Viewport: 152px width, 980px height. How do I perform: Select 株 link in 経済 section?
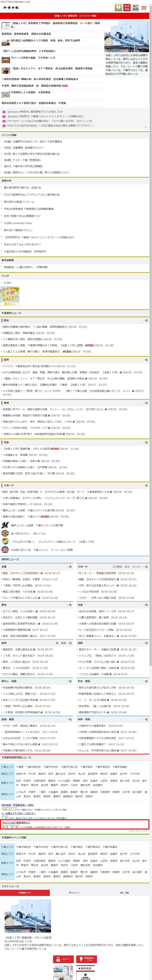(x=57, y=643)
